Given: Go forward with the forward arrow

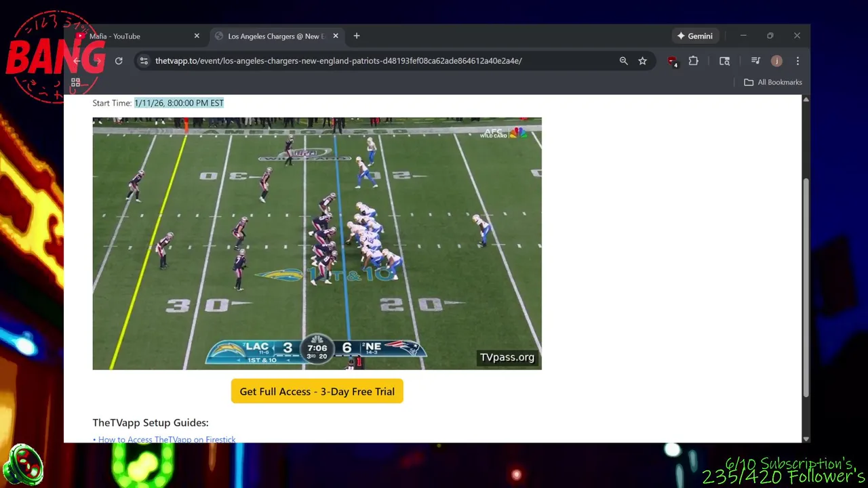Looking at the screenshot, I should [x=98, y=61].
